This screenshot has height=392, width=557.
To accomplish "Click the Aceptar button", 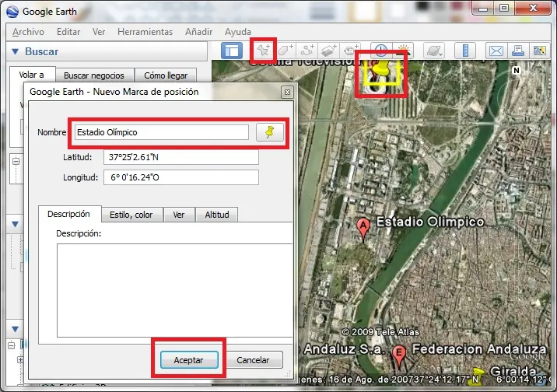I will [x=188, y=360].
